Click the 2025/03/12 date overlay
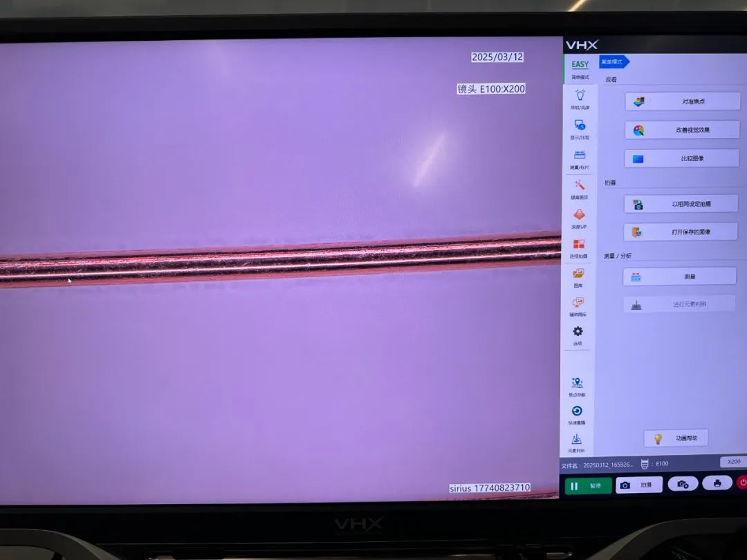 pyautogui.click(x=497, y=57)
